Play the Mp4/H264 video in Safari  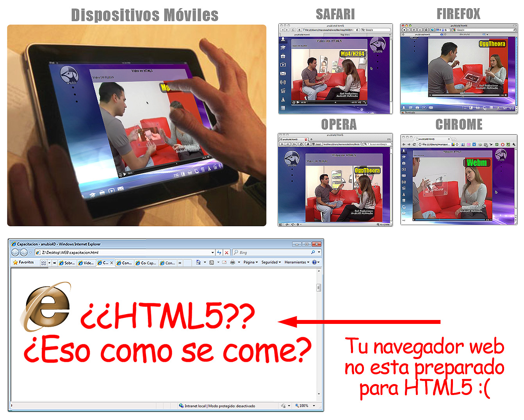click(x=298, y=102)
